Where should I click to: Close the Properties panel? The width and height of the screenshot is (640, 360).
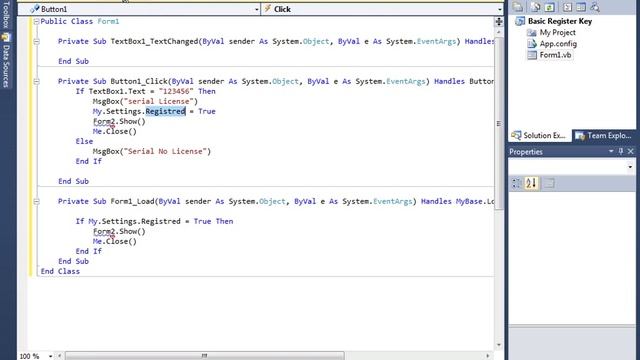pyautogui.click(x=631, y=151)
